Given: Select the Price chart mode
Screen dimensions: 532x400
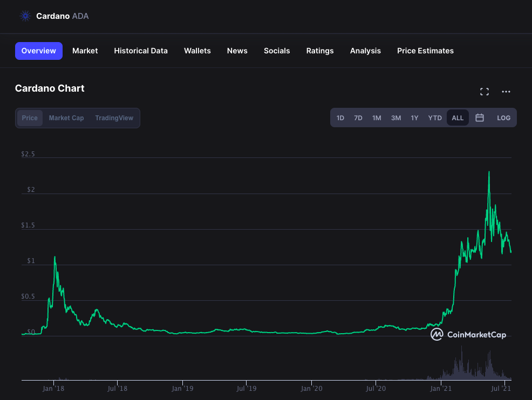Looking at the screenshot, I should click(30, 118).
